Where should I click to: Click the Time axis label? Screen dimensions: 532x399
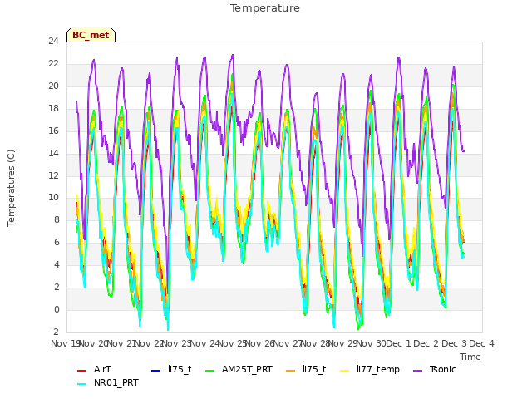[x=470, y=357]
